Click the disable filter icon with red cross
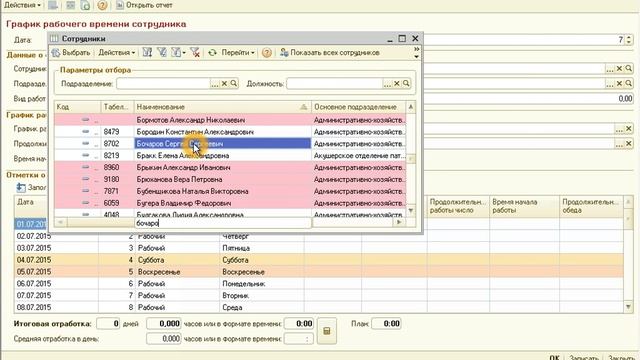This screenshot has height=360, width=640. coord(195,53)
